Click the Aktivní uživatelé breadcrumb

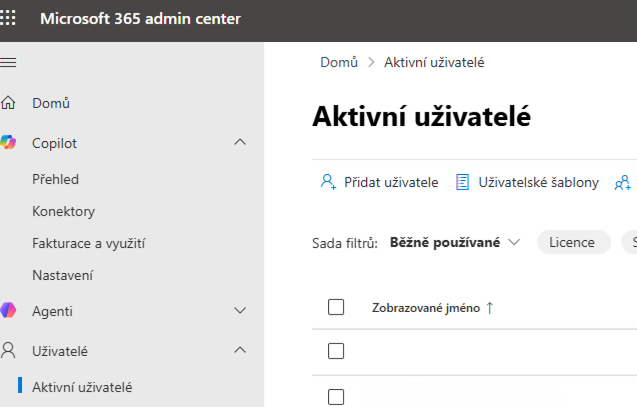point(434,63)
